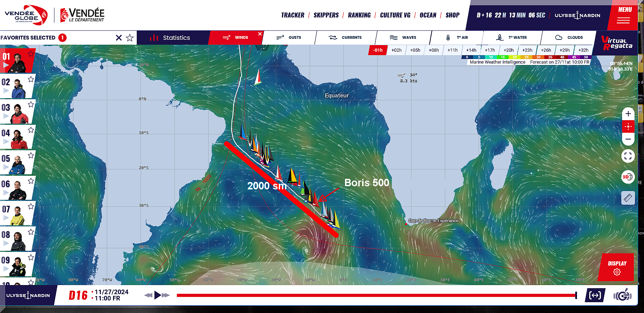Recenter map with red crosshair button
Screen dimensions: 644x313
[x=628, y=126]
